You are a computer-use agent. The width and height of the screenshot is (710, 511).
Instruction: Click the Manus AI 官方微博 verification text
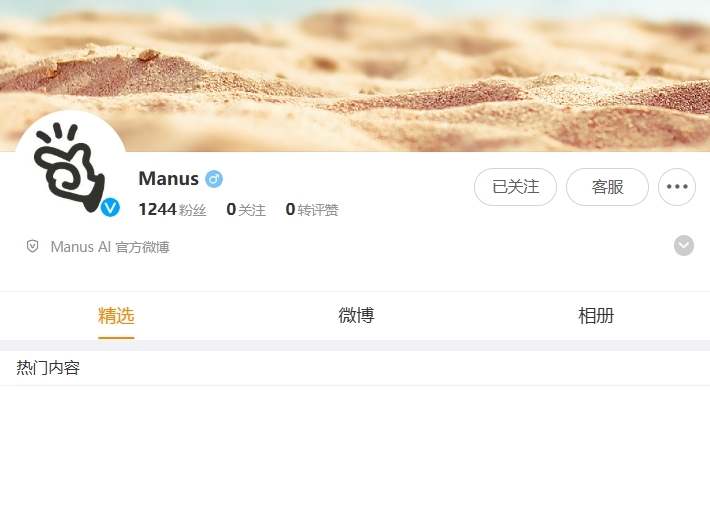pos(110,247)
